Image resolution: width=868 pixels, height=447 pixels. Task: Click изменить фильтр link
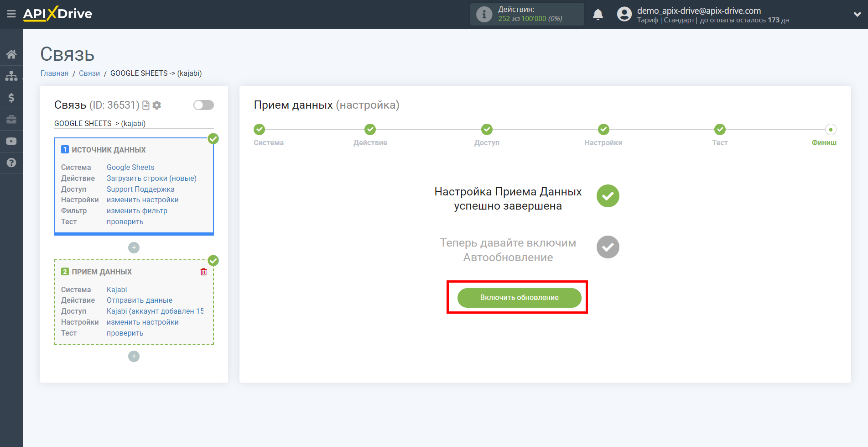pyautogui.click(x=137, y=210)
